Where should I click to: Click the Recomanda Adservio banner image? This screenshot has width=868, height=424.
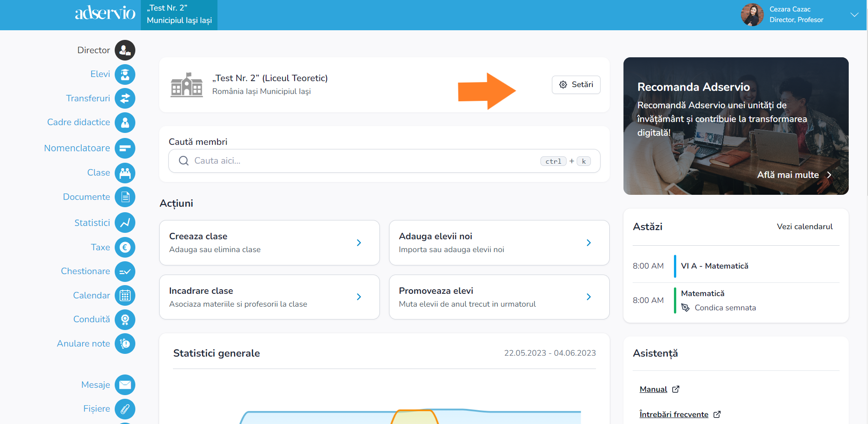(x=736, y=126)
